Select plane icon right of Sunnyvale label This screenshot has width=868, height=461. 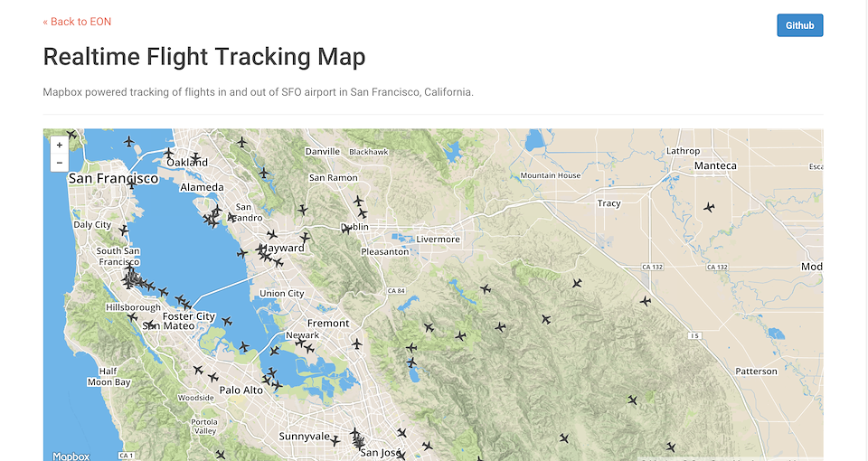coord(335,440)
